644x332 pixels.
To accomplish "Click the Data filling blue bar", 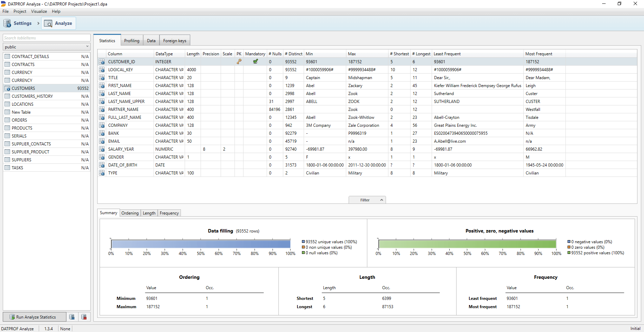I will (201, 244).
